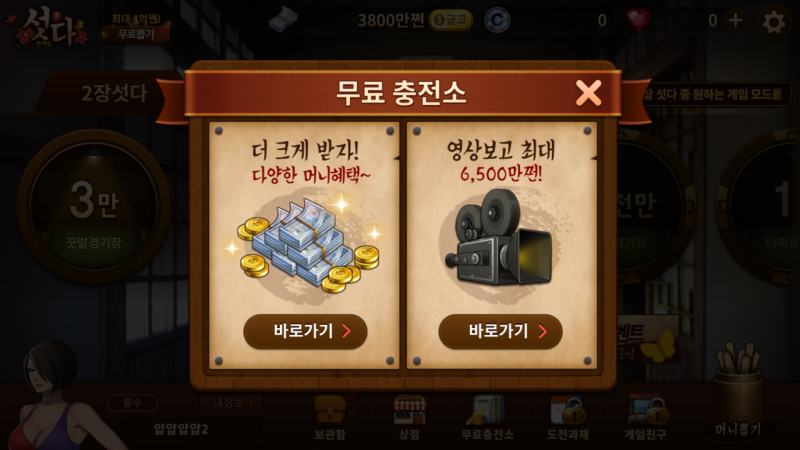This screenshot has height=450, width=800.
Task: Tap the 무료뽑기 free draw banner
Action: [136, 28]
